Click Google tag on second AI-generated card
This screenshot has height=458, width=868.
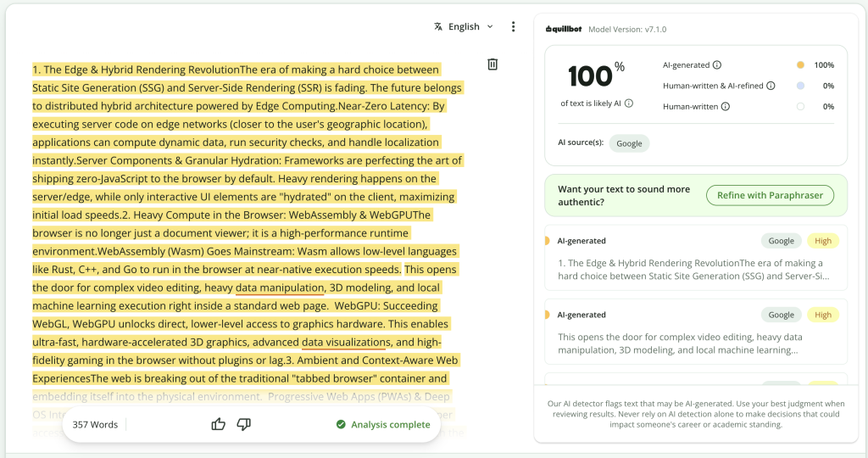(x=781, y=315)
